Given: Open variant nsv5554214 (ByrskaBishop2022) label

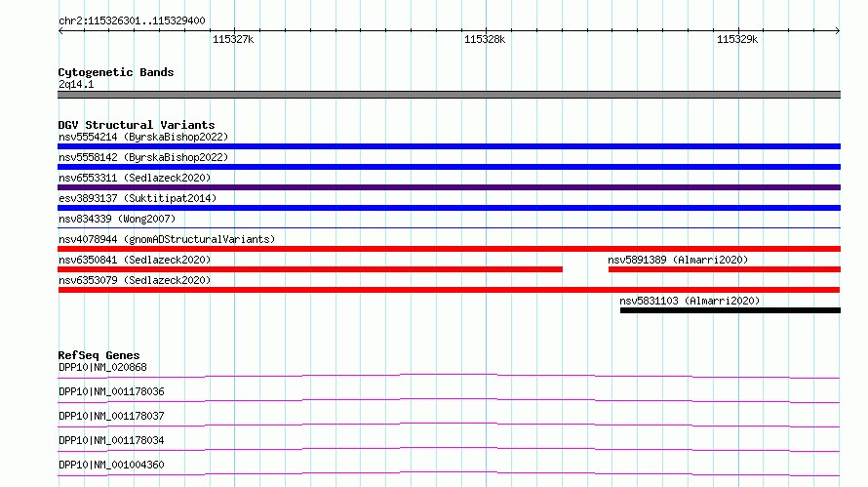Looking at the screenshot, I should click(143, 137).
